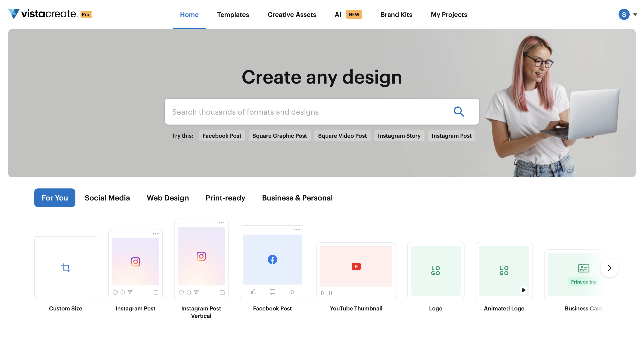This screenshot has height=338, width=644.
Task: Go to the Home tab
Action: coord(189,15)
